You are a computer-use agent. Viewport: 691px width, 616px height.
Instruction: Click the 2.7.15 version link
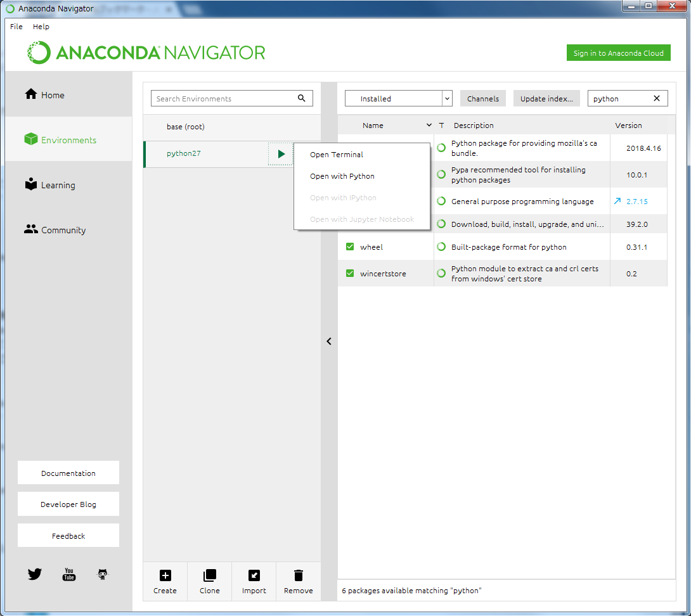[636, 201]
